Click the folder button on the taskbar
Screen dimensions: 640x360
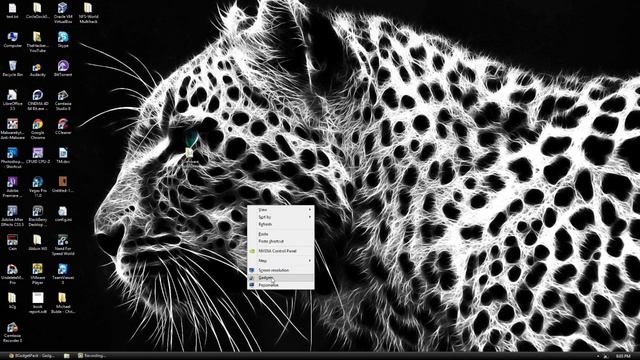click(67, 356)
